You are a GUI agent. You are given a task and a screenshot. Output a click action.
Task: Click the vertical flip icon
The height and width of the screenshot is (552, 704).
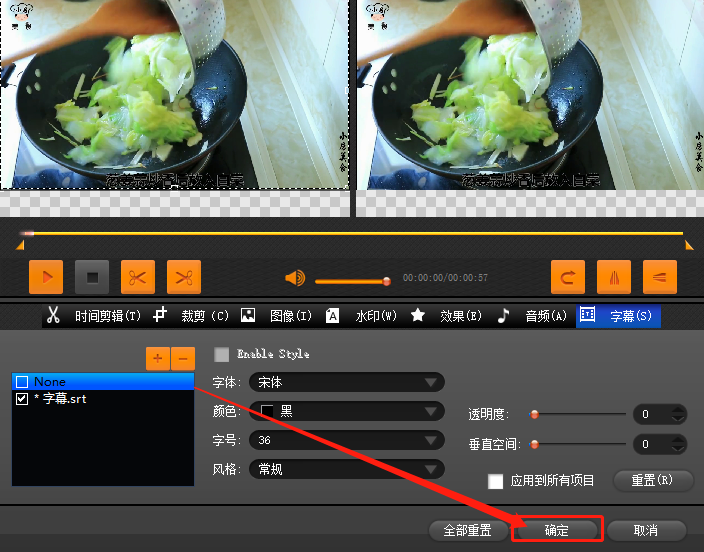point(660,277)
